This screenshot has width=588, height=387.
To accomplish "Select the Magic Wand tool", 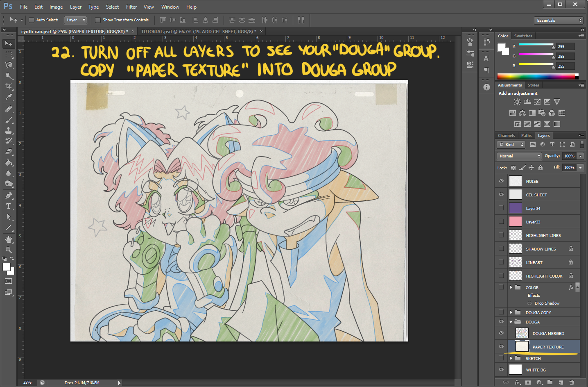I will pos(9,76).
